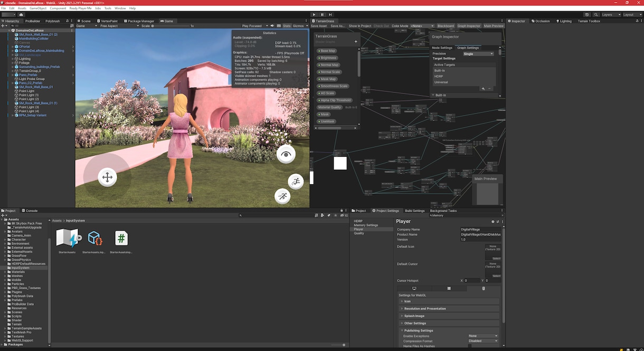Add a blackboard property with plus icon
The height and width of the screenshot is (351, 644).
[x=356, y=42]
